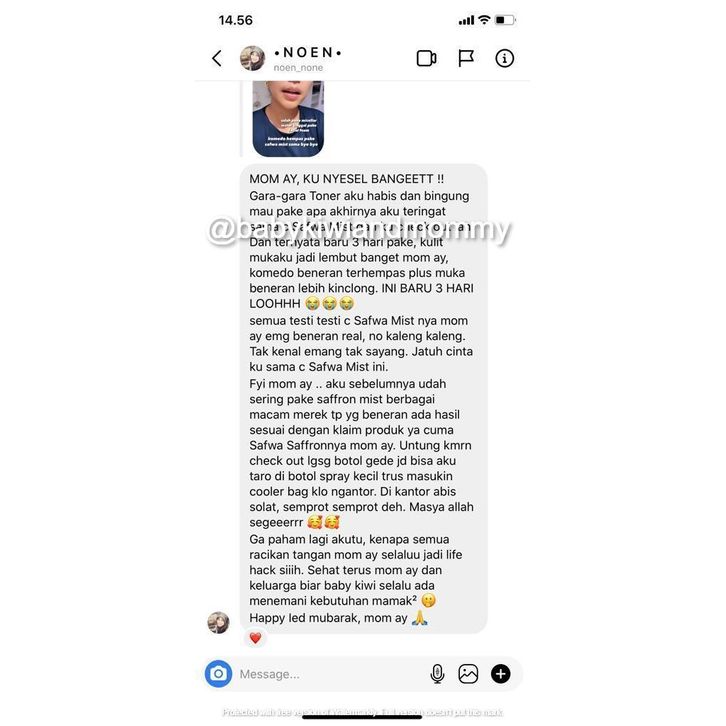The image size is (726, 726).
Task: Open the shared video thumbnail above the message
Action: 288,119
